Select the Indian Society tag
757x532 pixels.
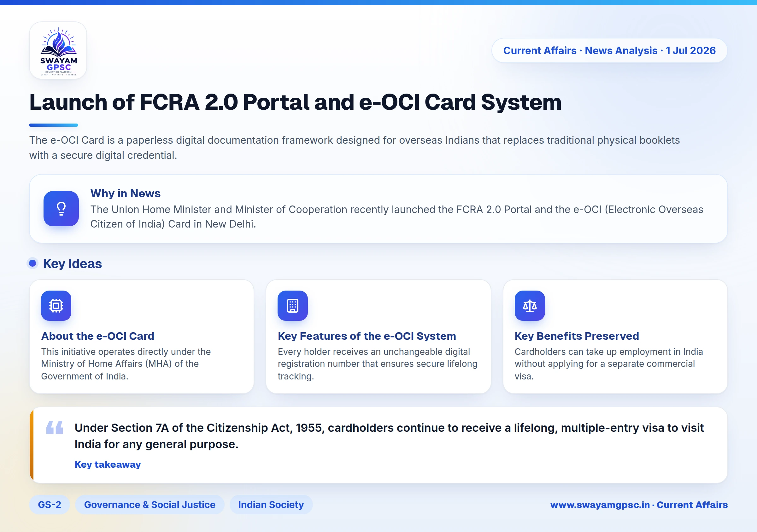pos(271,505)
